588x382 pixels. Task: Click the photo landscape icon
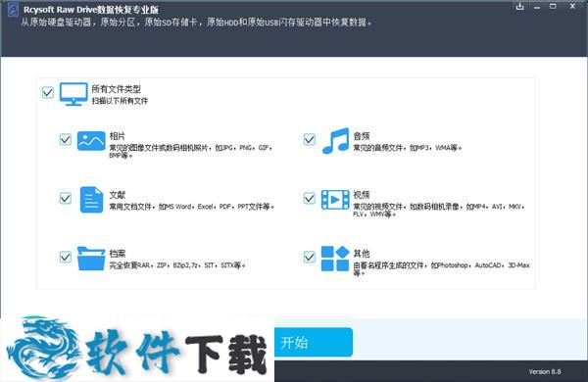point(91,141)
